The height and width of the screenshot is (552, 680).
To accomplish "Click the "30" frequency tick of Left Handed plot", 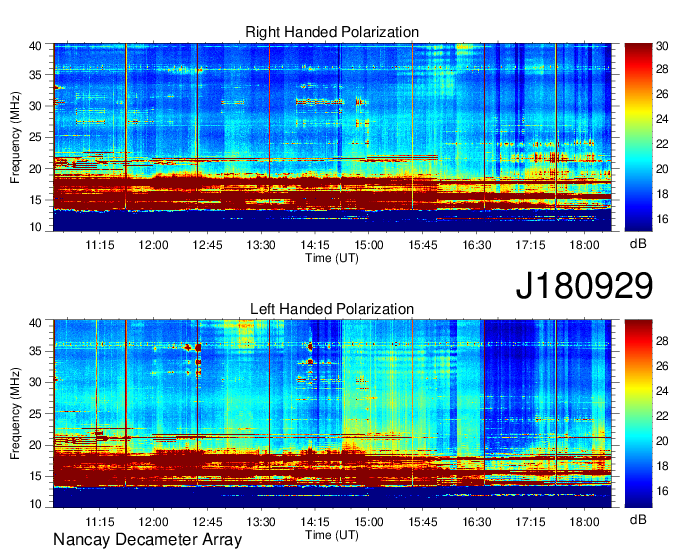I will coord(35,382).
